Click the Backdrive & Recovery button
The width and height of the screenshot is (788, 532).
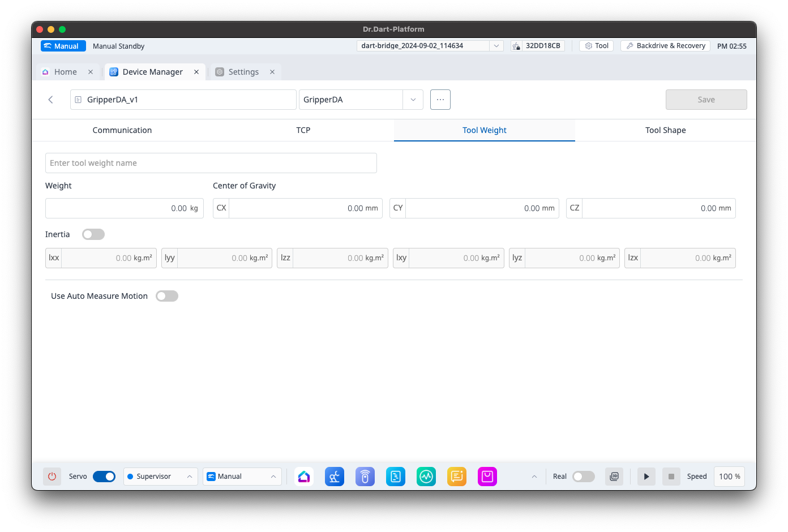tap(665, 46)
